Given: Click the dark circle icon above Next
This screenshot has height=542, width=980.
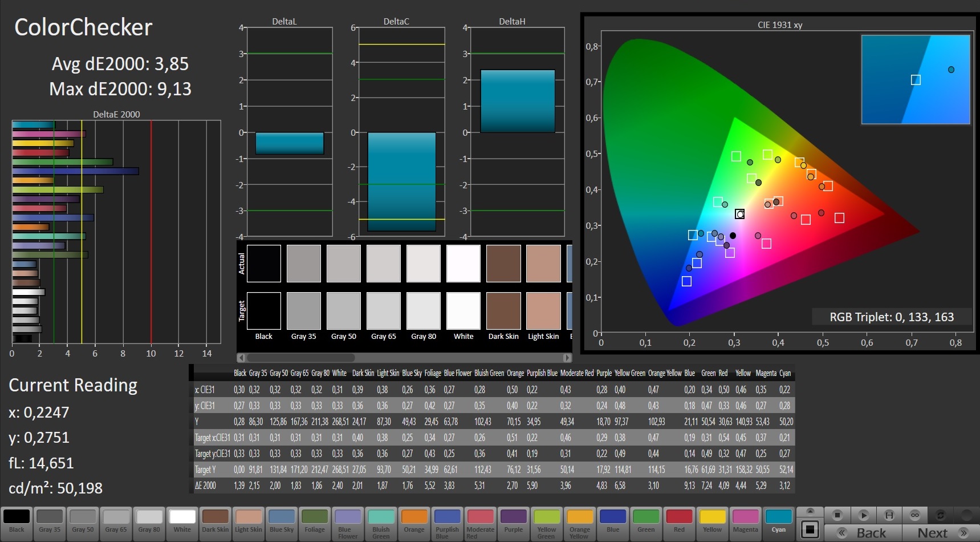Looking at the screenshot, I should tap(966, 515).
